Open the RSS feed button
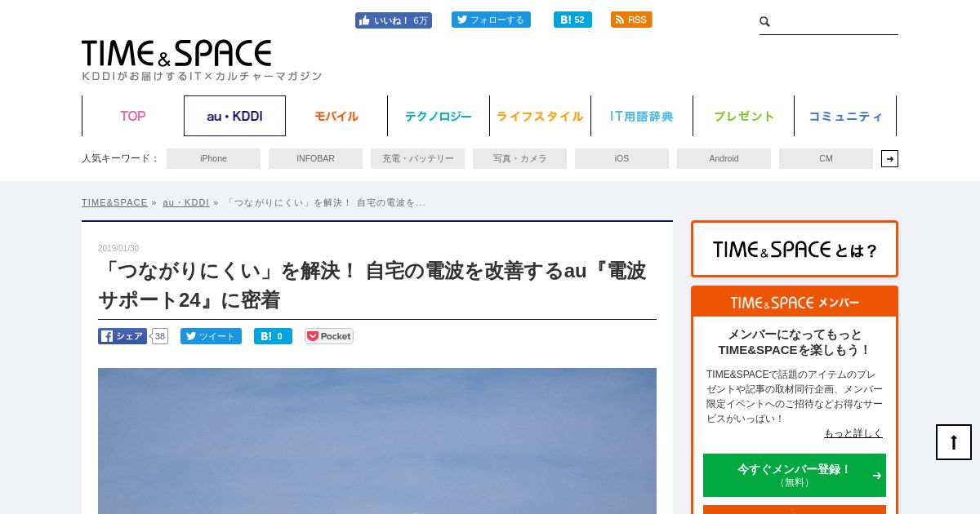 [x=631, y=20]
